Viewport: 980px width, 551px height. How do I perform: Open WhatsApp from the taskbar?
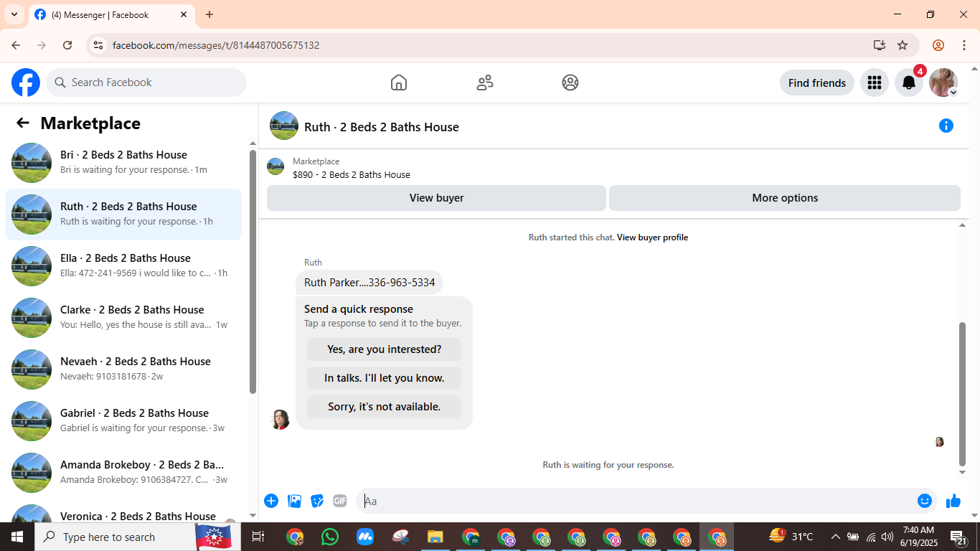[x=330, y=537]
